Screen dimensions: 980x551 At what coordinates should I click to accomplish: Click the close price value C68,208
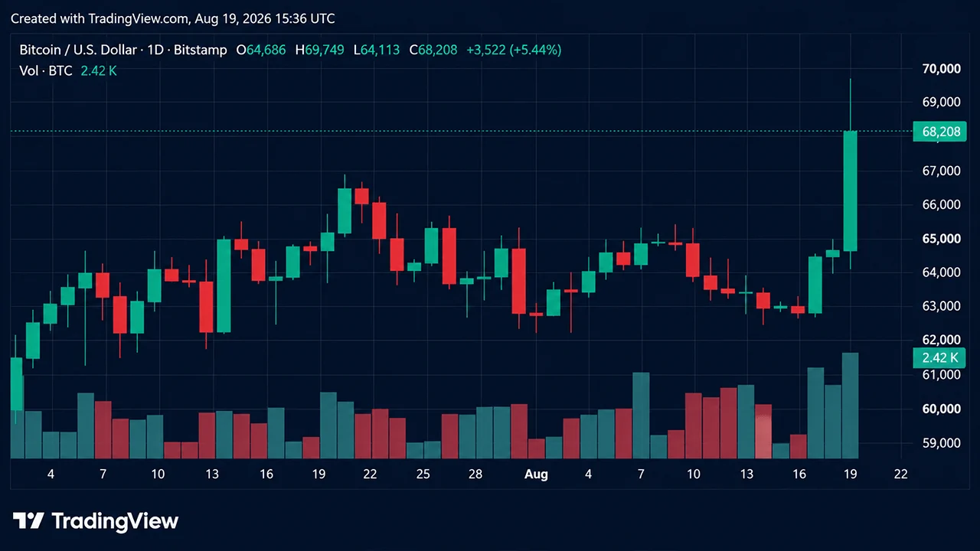pos(433,50)
